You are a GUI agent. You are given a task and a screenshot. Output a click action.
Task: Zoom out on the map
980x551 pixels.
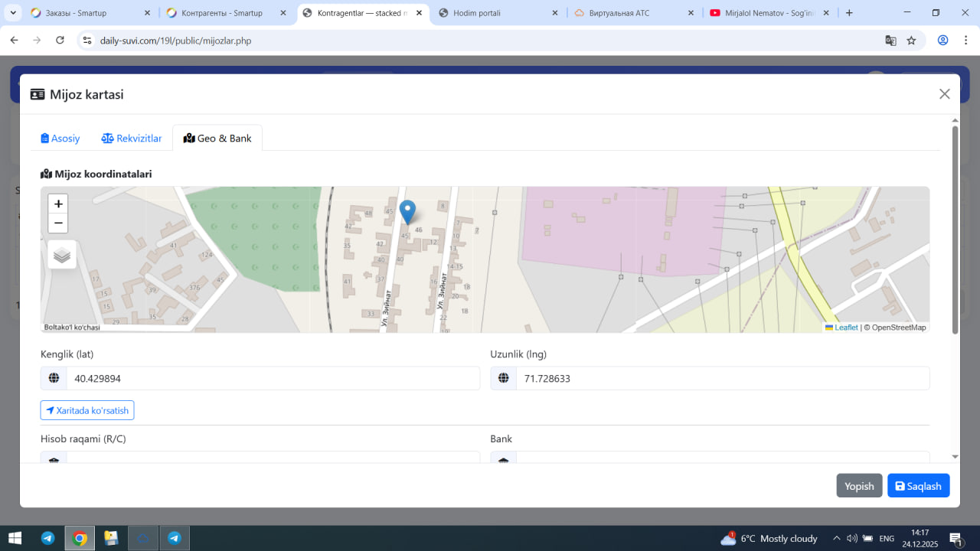click(58, 223)
